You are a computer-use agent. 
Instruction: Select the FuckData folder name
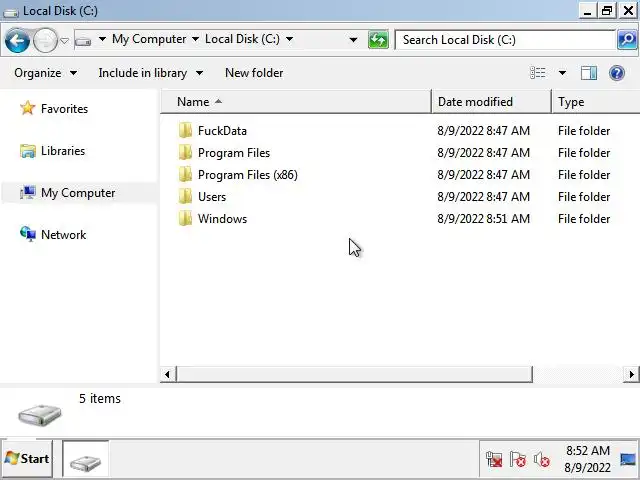(222, 131)
